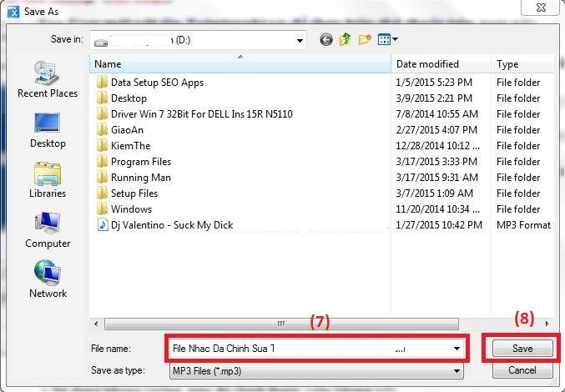Expand the Save in drive dropdown
Viewport: 565px width, 392px height.
pyautogui.click(x=300, y=39)
